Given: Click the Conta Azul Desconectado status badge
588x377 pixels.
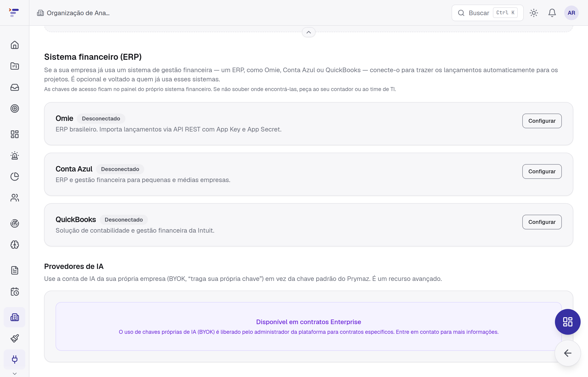Looking at the screenshot, I should click(x=120, y=169).
